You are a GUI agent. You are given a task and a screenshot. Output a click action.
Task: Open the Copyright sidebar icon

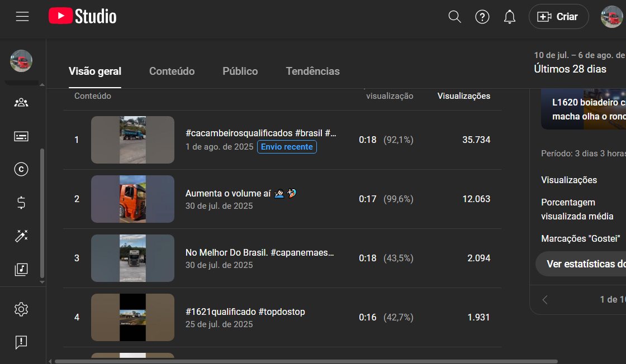pyautogui.click(x=21, y=170)
